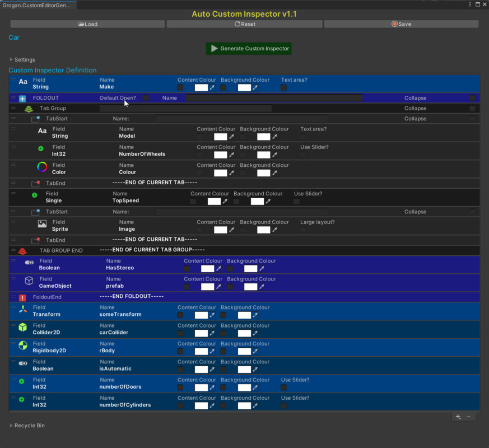Select the String field "Aa" icon for Make
Viewport: 489px width, 448px height.
click(23, 82)
